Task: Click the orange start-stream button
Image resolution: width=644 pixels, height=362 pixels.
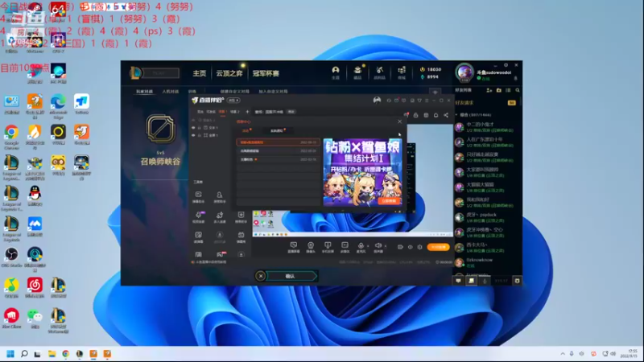Action: (438, 247)
